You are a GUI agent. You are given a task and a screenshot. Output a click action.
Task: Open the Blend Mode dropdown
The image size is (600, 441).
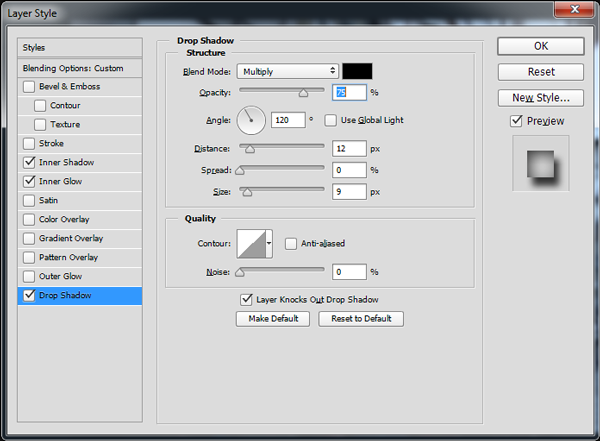[x=288, y=71]
